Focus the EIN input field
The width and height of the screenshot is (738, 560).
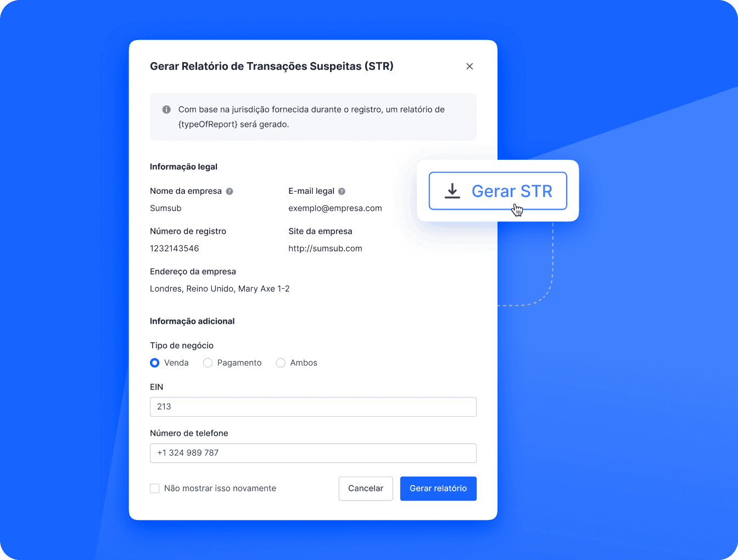[313, 407]
